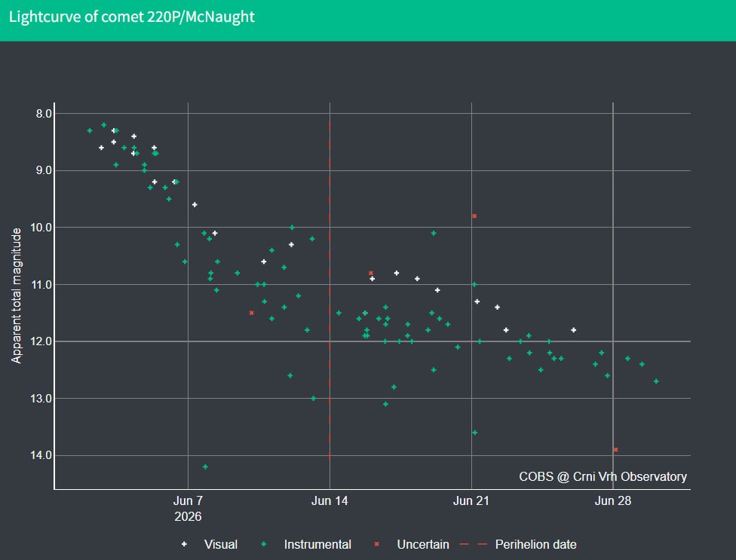Click the Lightcurve of comet 220P/McNaught title
This screenshot has height=560, width=736.
click(132, 17)
